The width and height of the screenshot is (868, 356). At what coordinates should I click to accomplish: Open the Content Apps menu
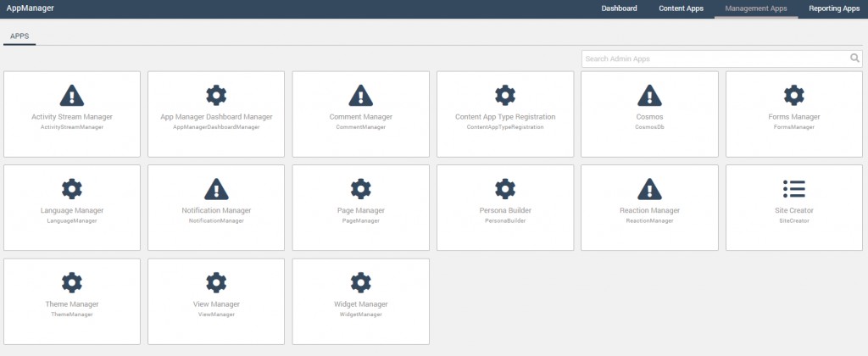(681, 8)
